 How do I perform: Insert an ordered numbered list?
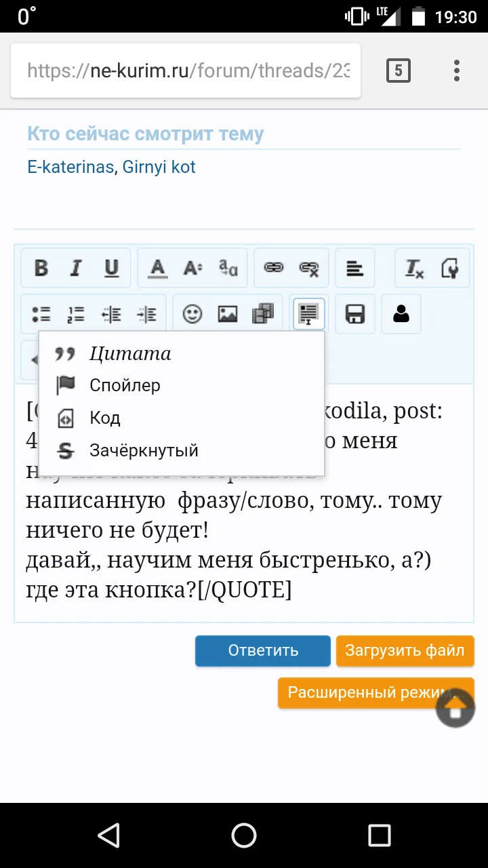coord(76,314)
